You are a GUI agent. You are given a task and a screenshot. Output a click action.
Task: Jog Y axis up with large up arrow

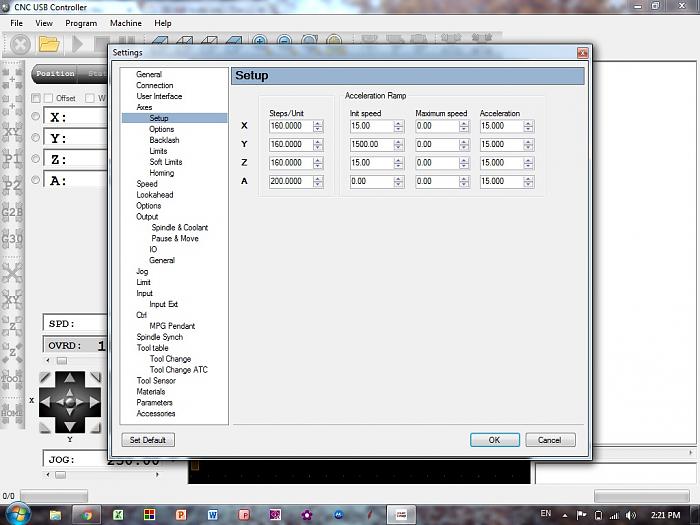[x=70, y=378]
